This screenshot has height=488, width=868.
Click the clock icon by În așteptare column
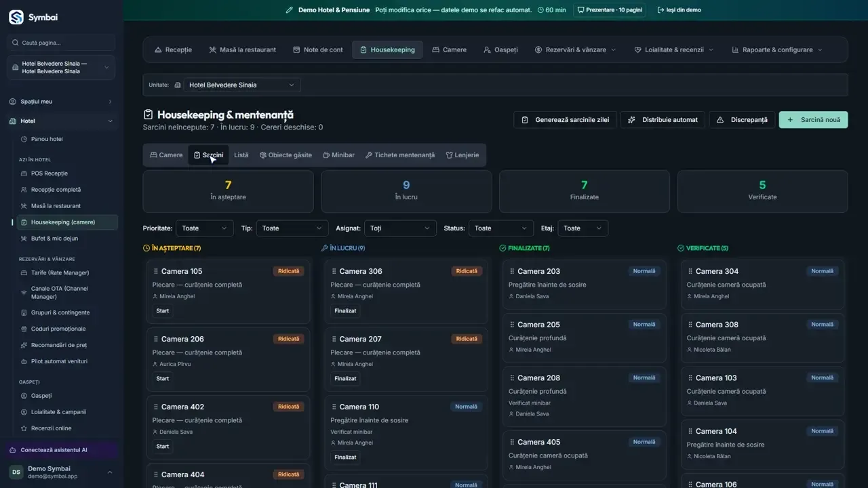[x=146, y=248]
